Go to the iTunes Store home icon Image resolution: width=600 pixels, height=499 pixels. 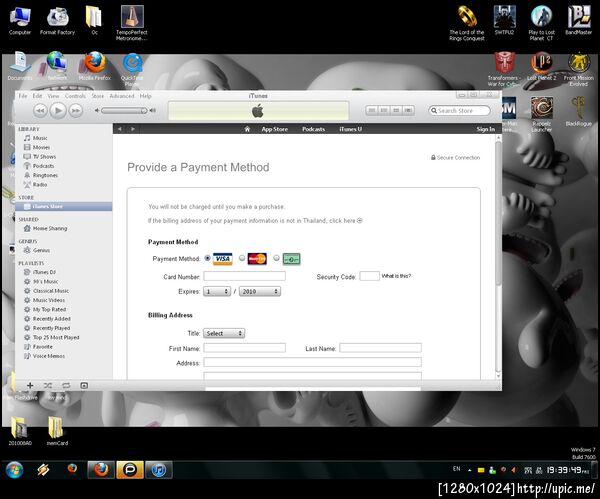pyautogui.click(x=247, y=129)
